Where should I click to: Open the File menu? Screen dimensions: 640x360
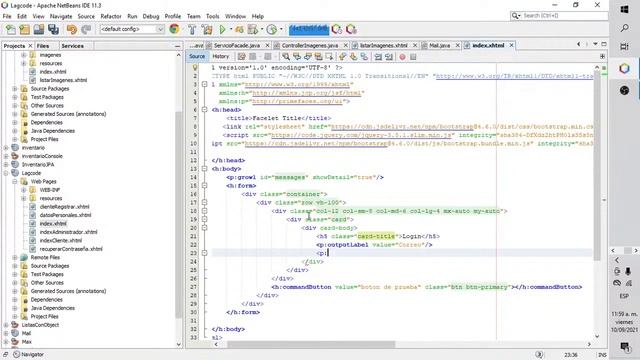coord(7,16)
